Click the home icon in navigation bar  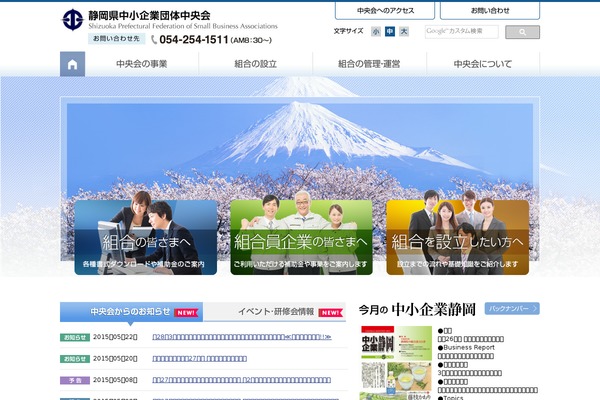[72, 64]
